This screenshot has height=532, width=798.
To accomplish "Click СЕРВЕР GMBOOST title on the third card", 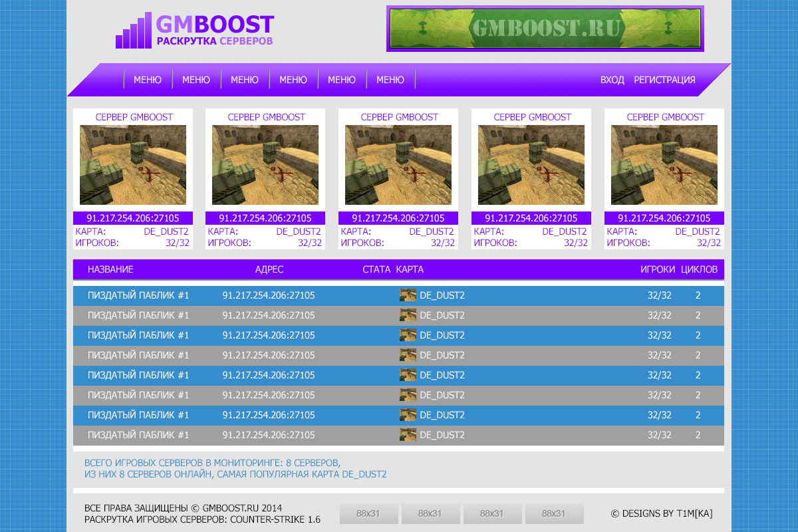I will tap(400, 117).
